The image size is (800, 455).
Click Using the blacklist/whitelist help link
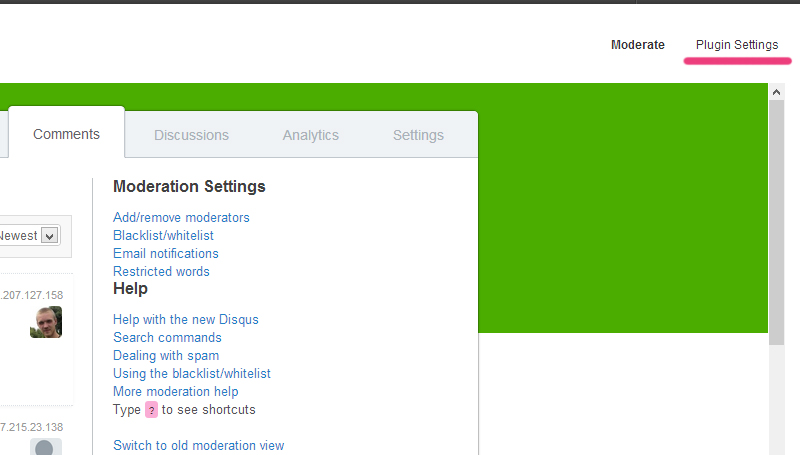(191, 373)
